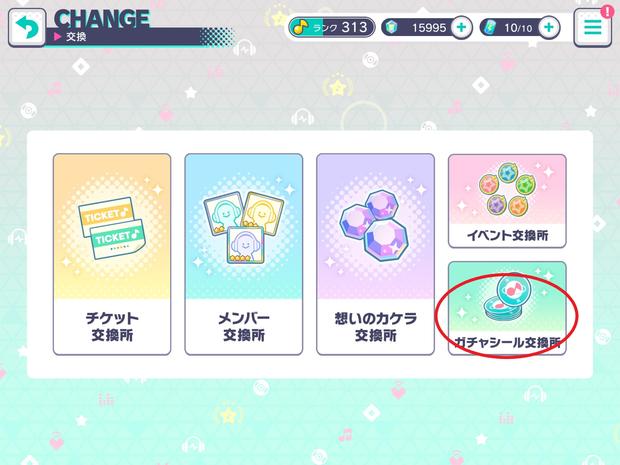Tap the green back arrow button

27,28
